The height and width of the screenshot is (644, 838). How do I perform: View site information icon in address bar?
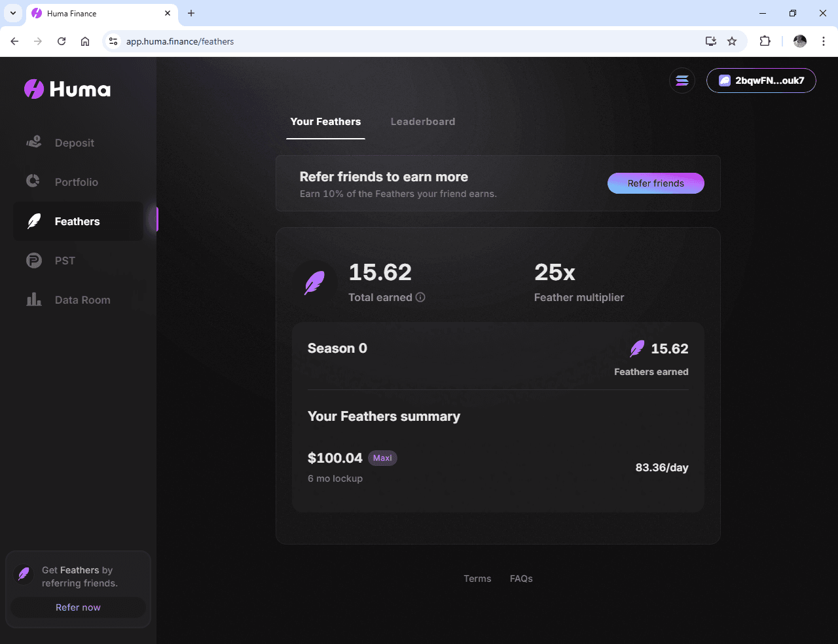pyautogui.click(x=113, y=41)
